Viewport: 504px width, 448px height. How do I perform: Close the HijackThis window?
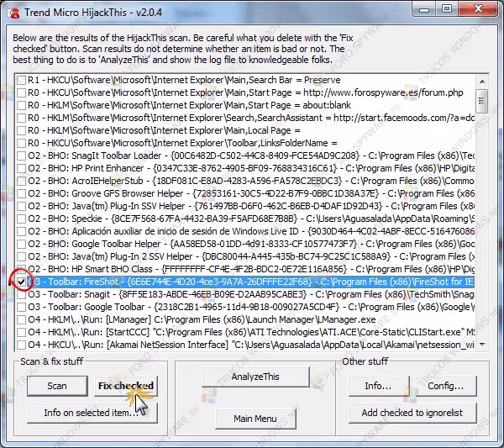click(479, 9)
